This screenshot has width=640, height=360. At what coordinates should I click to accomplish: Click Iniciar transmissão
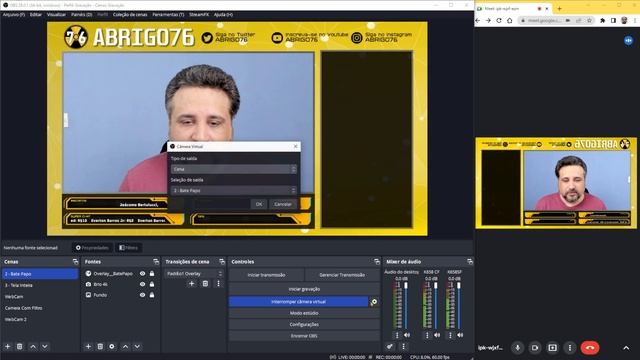[x=266, y=275]
